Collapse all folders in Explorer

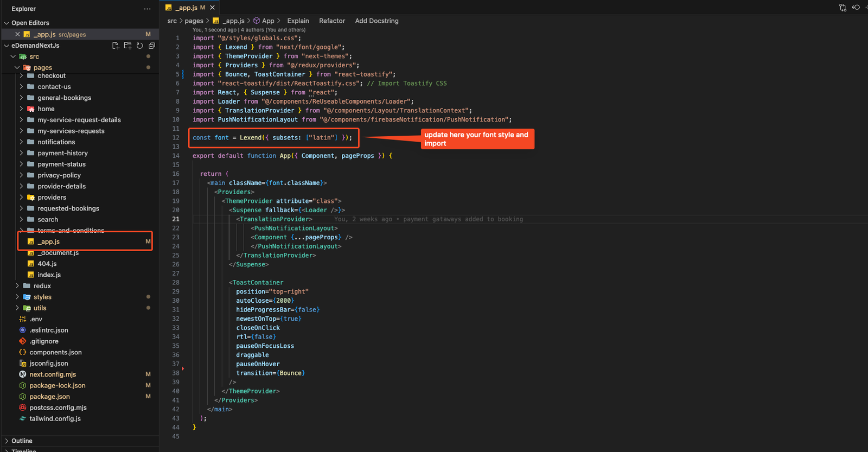tap(152, 46)
